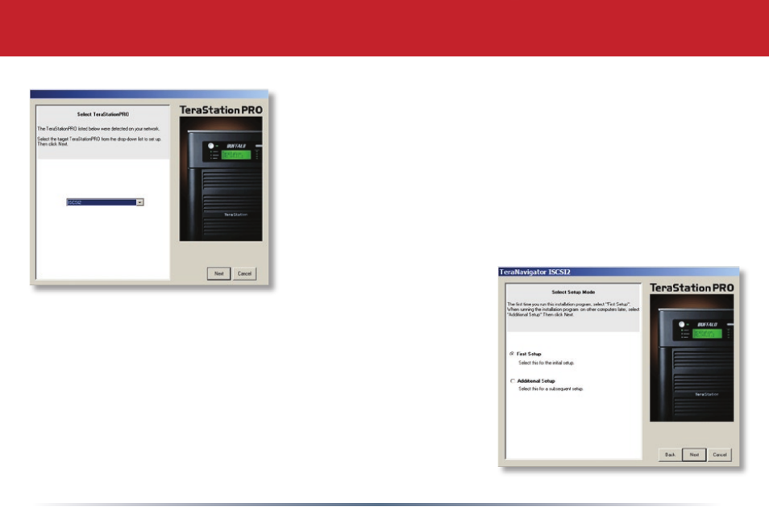Viewport: 769px width, 532px height.
Task: Click 'Select this for the initial setup' text
Action: click(x=546, y=363)
